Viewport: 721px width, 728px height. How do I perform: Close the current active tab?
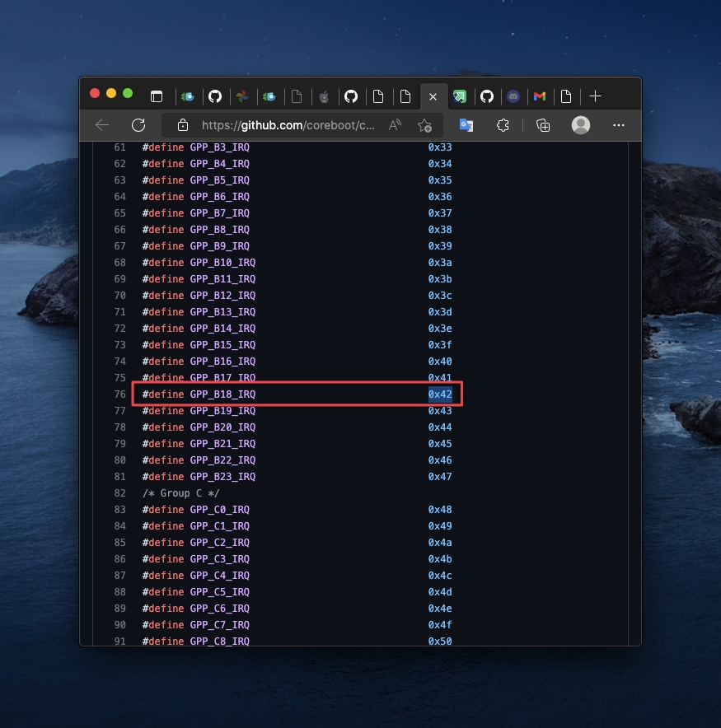click(x=433, y=96)
